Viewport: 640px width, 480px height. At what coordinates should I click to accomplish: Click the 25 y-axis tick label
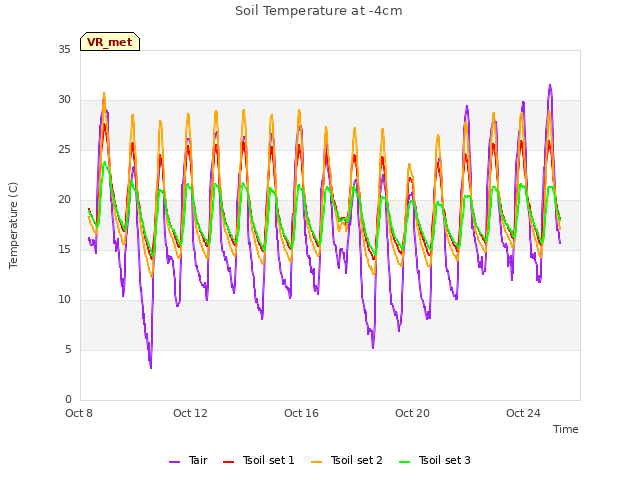[64, 149]
